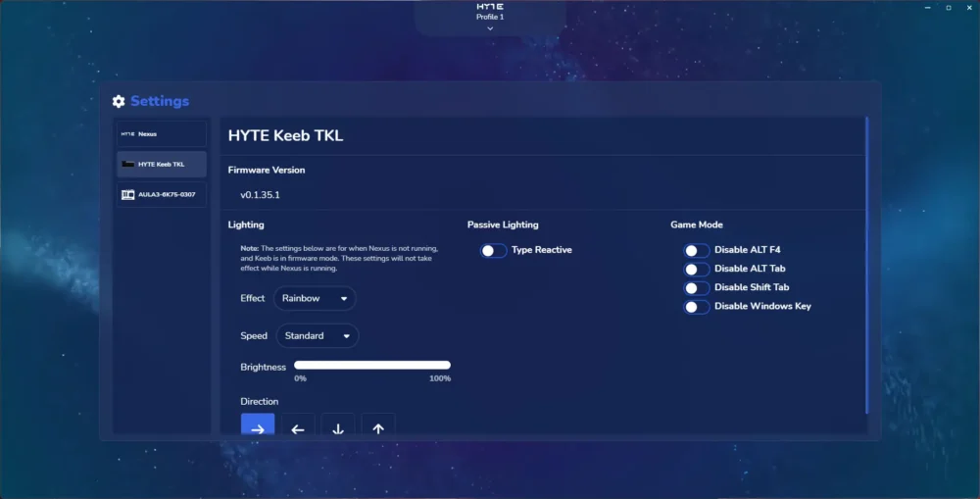Toggle Disable ALT F4 switch

[x=696, y=250]
